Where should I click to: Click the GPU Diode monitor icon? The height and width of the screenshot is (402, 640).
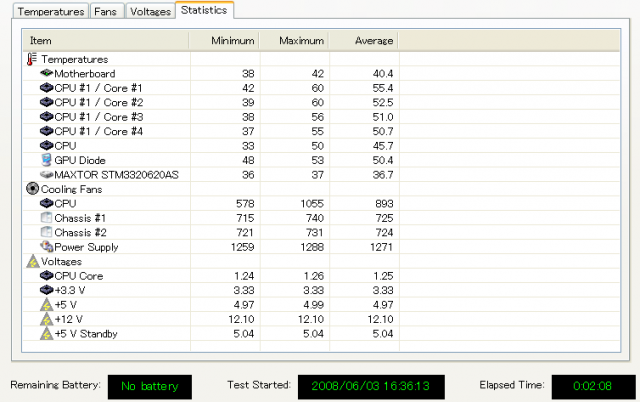[47, 160]
